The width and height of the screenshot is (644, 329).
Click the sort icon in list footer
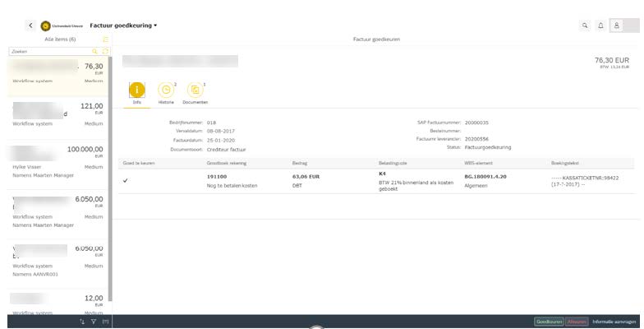82,322
